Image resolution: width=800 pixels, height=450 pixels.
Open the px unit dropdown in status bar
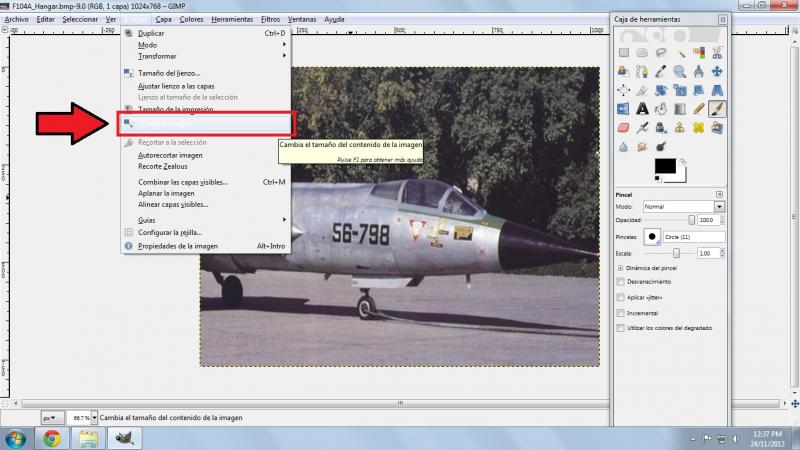pyautogui.click(x=53, y=418)
